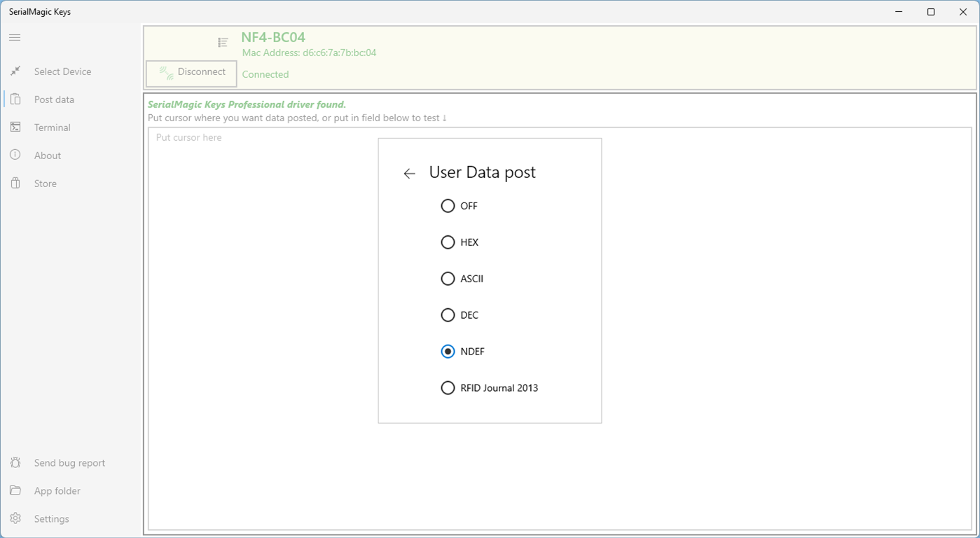Select RFID Journal 2013 format
The width and height of the screenshot is (980, 538).
tap(448, 388)
